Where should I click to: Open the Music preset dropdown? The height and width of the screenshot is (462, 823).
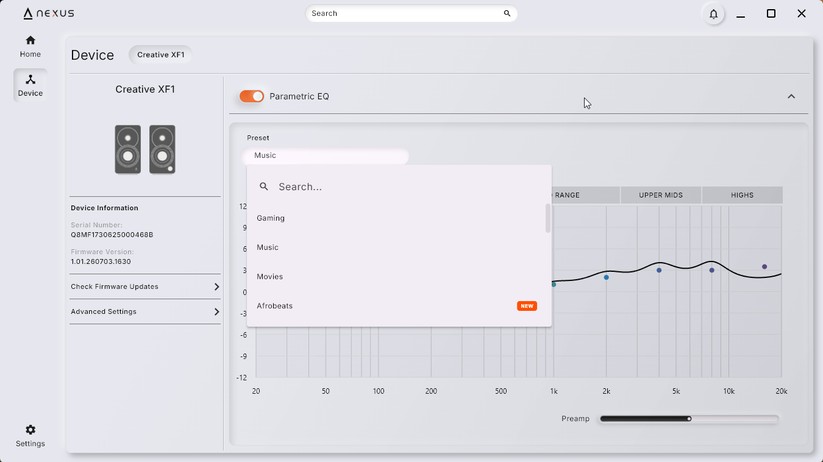point(325,155)
